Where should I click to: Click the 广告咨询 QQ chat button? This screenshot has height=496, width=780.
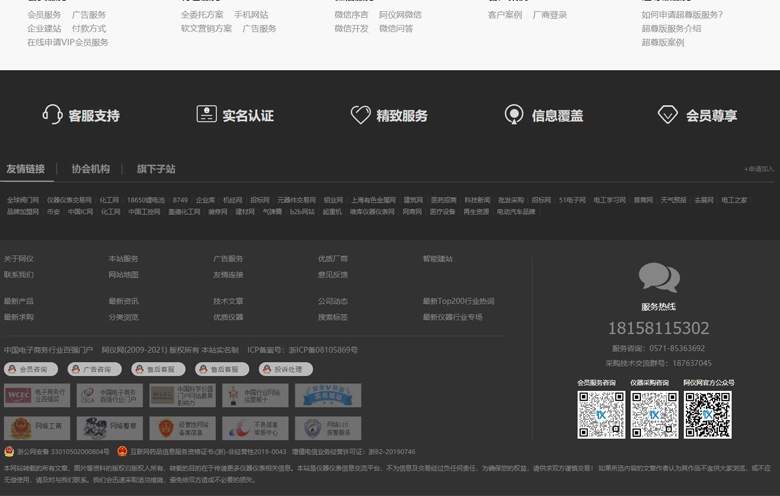90,369
